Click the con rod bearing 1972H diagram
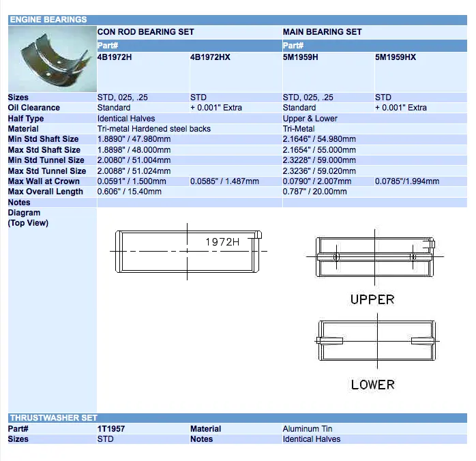This screenshot has height=461, width=476. (188, 252)
